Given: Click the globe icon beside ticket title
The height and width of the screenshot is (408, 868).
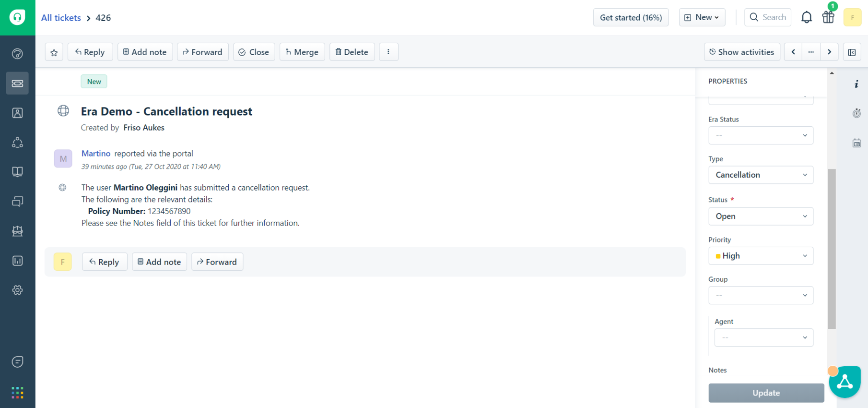Looking at the screenshot, I should point(63,111).
